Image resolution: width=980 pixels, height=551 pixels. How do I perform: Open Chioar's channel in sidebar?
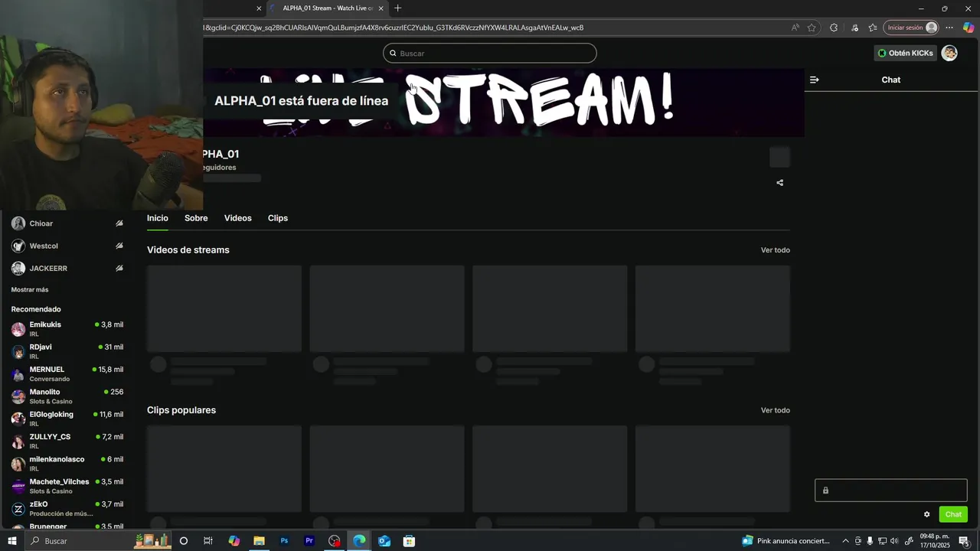[x=67, y=223]
